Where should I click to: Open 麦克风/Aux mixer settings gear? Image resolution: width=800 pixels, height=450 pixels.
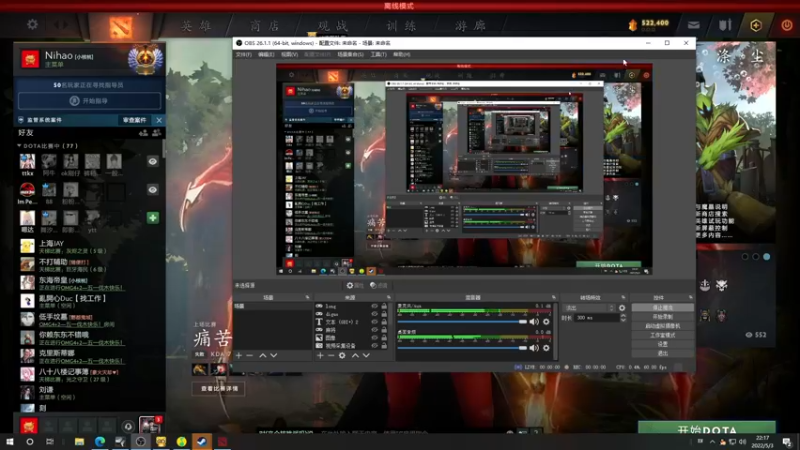(x=546, y=322)
